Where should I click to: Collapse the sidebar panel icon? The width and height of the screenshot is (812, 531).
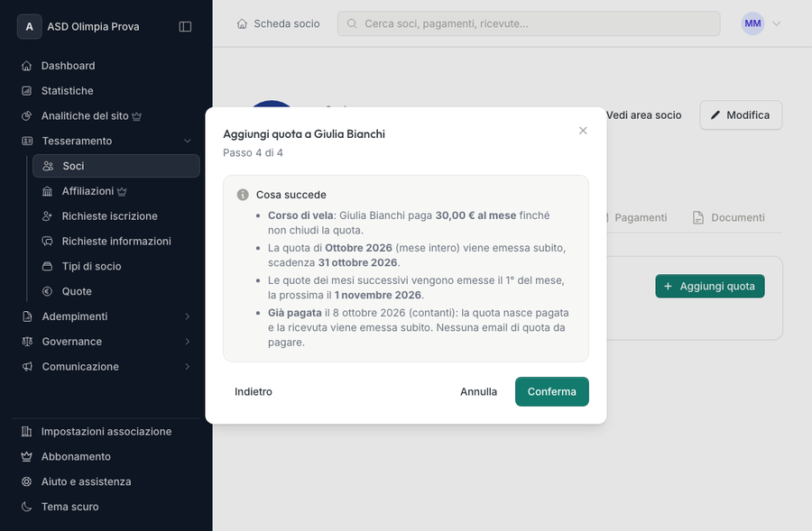[185, 26]
